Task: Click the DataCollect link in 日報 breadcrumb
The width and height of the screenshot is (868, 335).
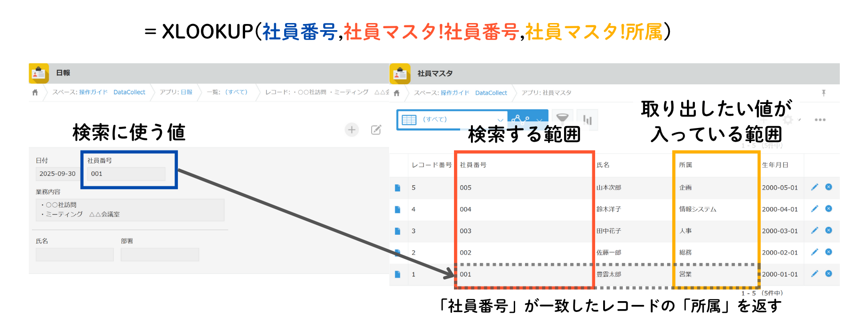Action: (x=129, y=92)
